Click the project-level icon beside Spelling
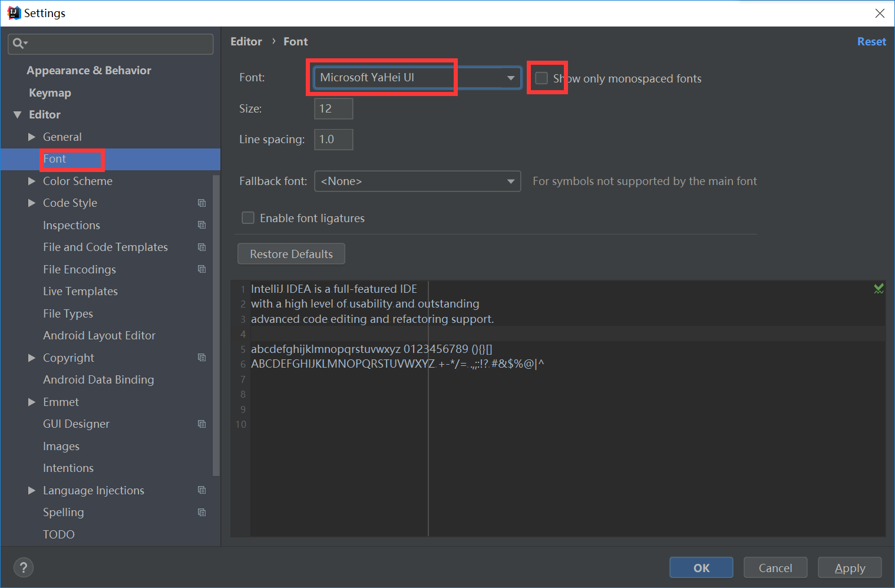Viewport: 895px width, 588px height. tap(202, 512)
